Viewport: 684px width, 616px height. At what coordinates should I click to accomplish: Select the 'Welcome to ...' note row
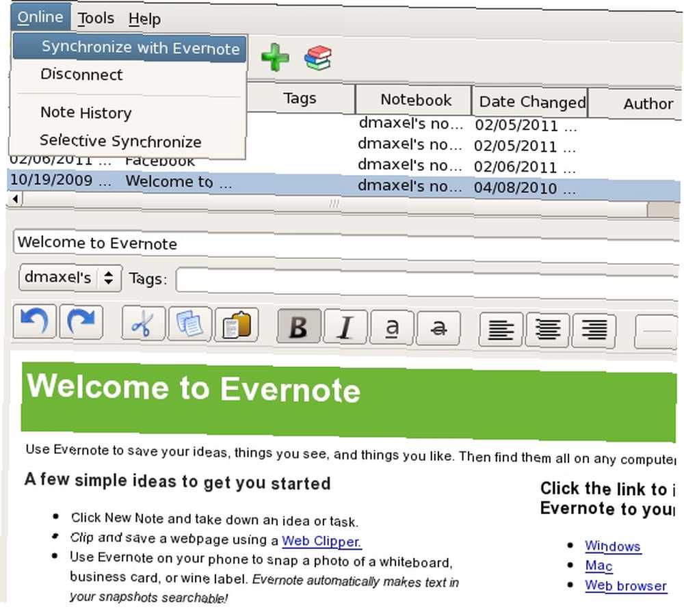click(x=343, y=185)
